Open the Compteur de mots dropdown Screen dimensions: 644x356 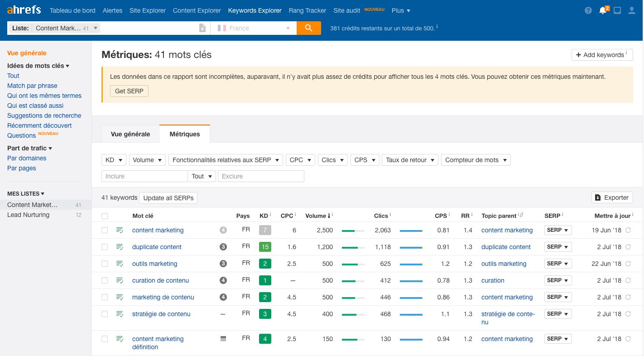[476, 160]
